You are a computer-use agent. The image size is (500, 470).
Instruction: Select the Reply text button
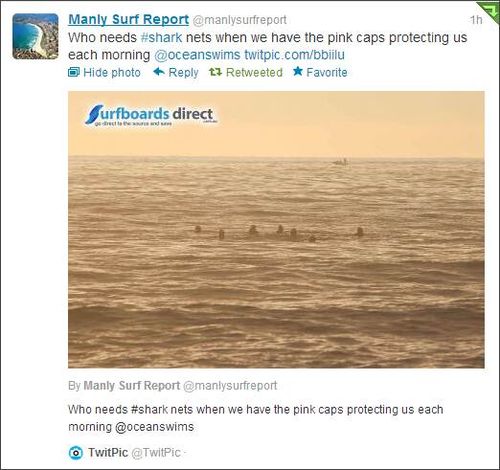click(183, 72)
